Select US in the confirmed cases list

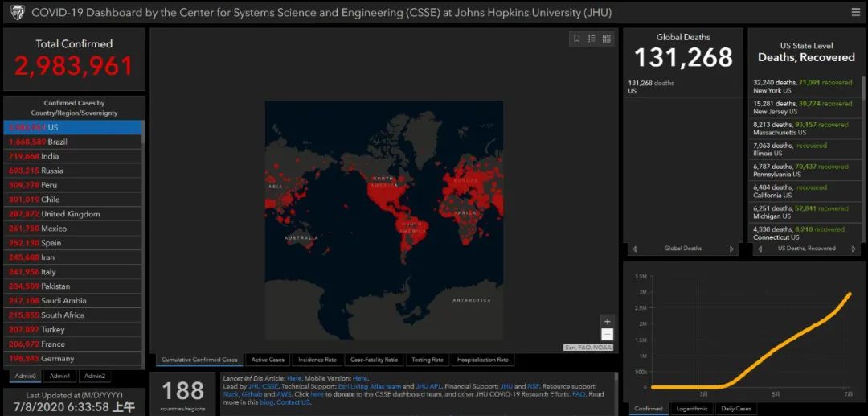[x=72, y=127]
